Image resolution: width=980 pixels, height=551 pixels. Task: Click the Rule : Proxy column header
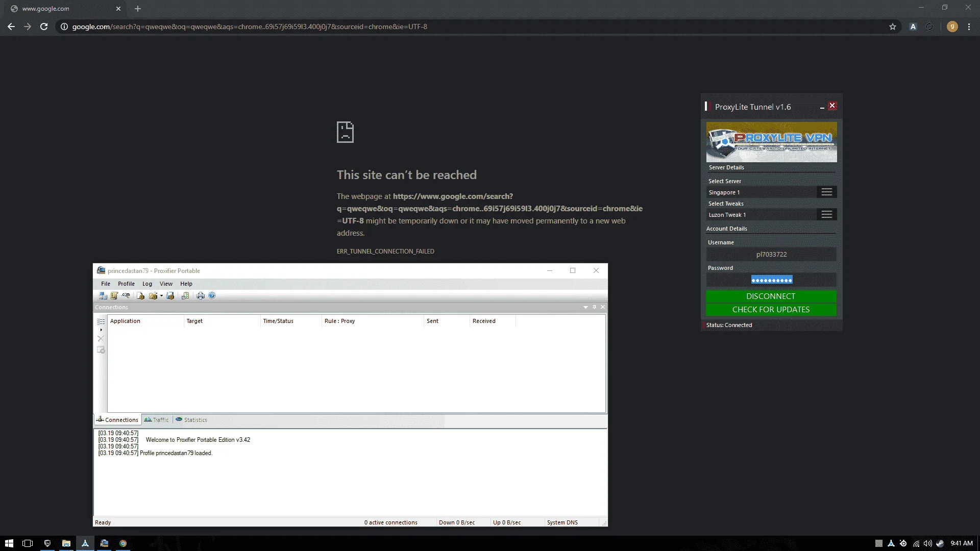(x=373, y=321)
